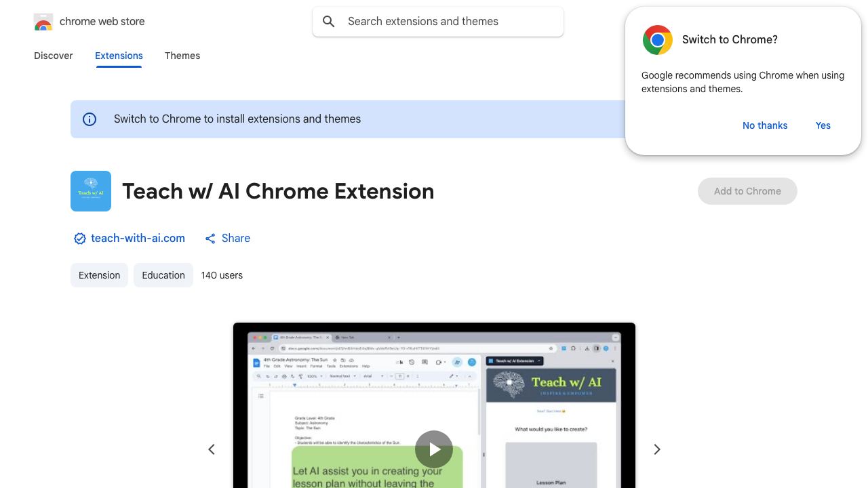Click the video preview thumbnail image

click(434, 405)
